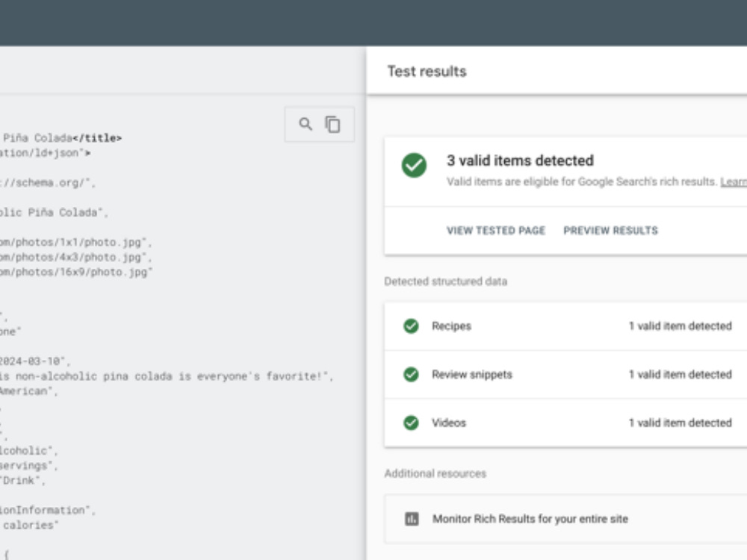Select the 'American' code line
The width and height of the screenshot is (747, 560).
[x=28, y=391]
